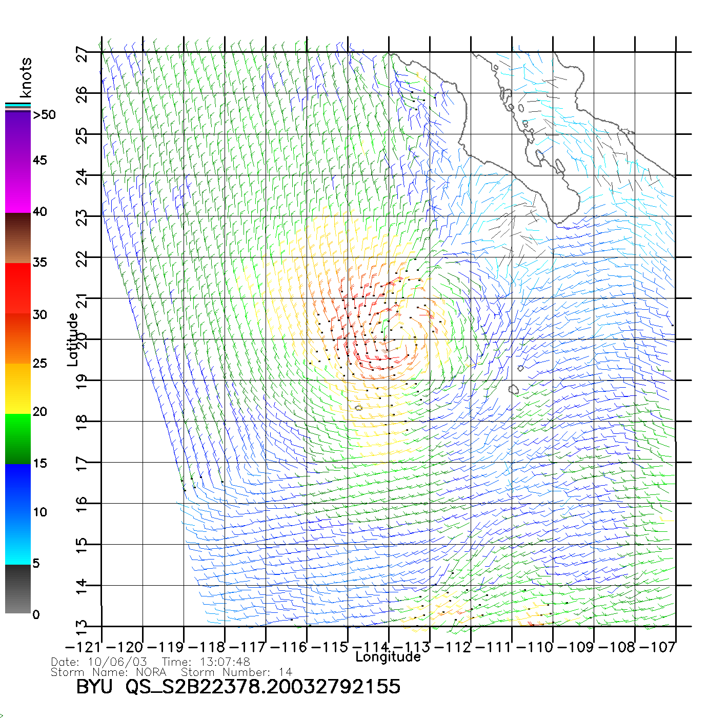Pick the yellow 20-25 knots legend band
This screenshot has width=728, height=718.
(x=18, y=388)
